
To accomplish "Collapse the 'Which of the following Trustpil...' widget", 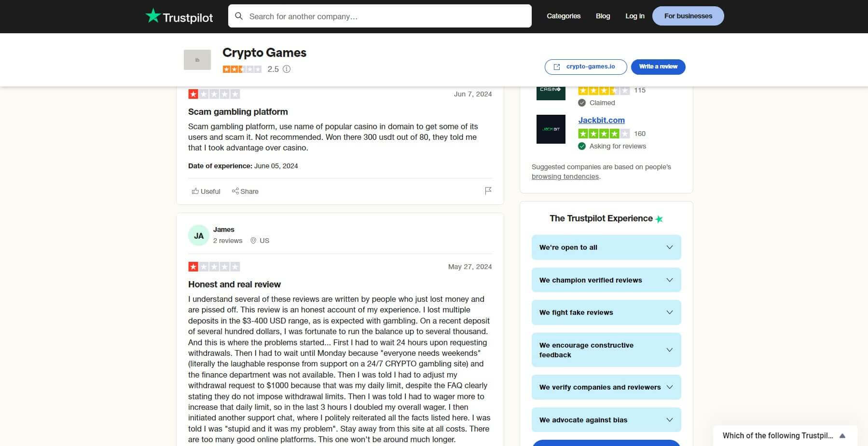I will click(842, 435).
